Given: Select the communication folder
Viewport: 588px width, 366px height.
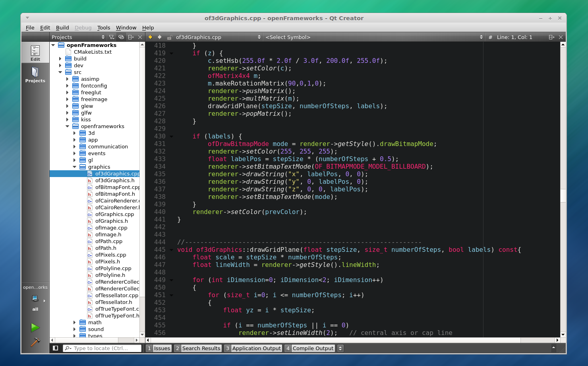Looking at the screenshot, I should [108, 147].
